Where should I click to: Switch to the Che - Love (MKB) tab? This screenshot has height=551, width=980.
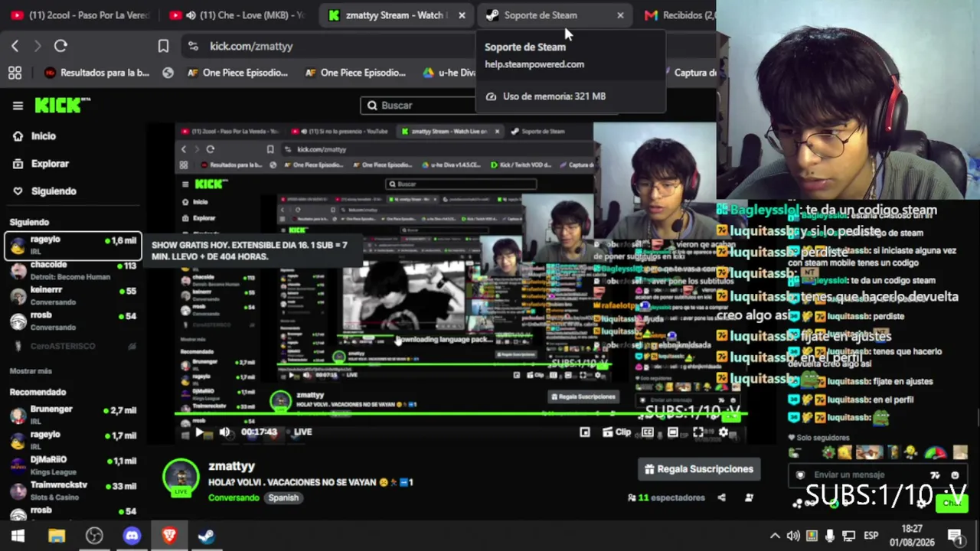click(x=237, y=15)
